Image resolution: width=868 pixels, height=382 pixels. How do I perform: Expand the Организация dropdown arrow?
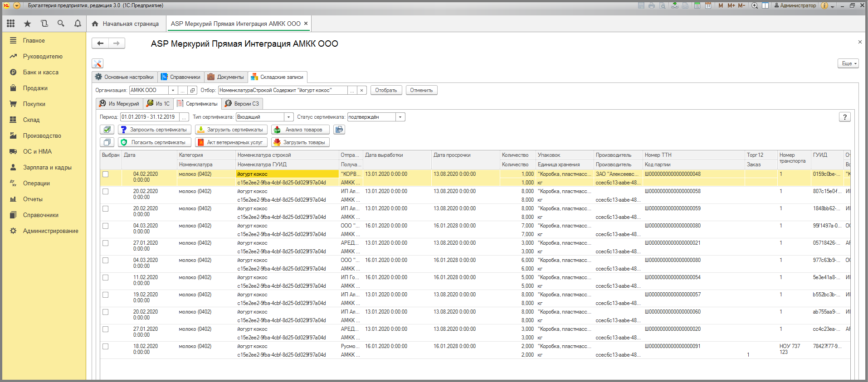click(173, 90)
